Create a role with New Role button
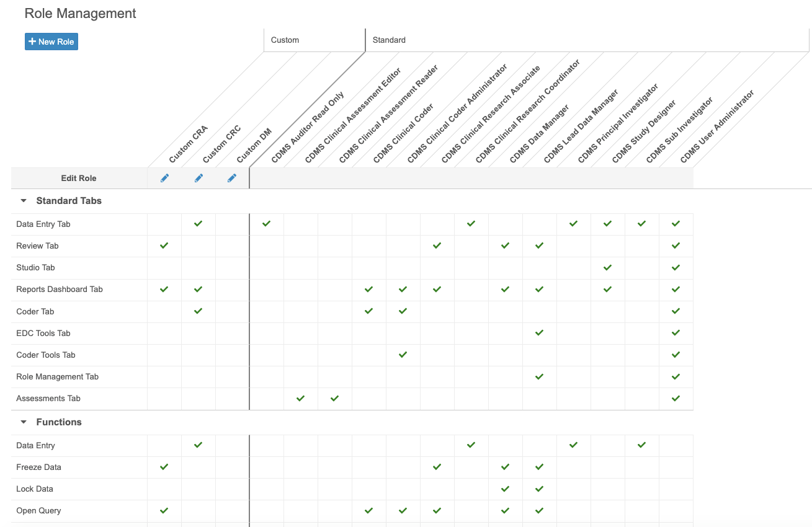812x527 pixels. click(51, 42)
